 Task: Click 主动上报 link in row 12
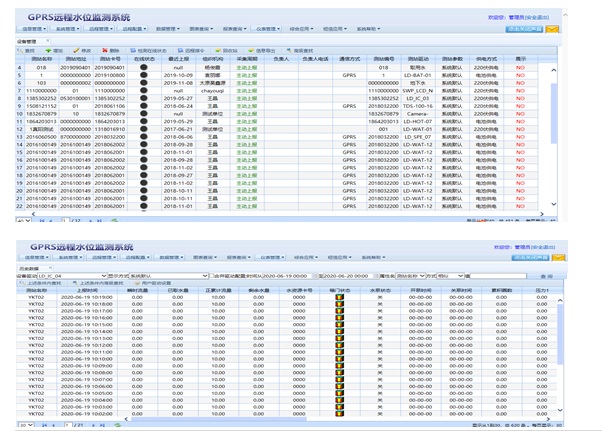[x=246, y=129]
